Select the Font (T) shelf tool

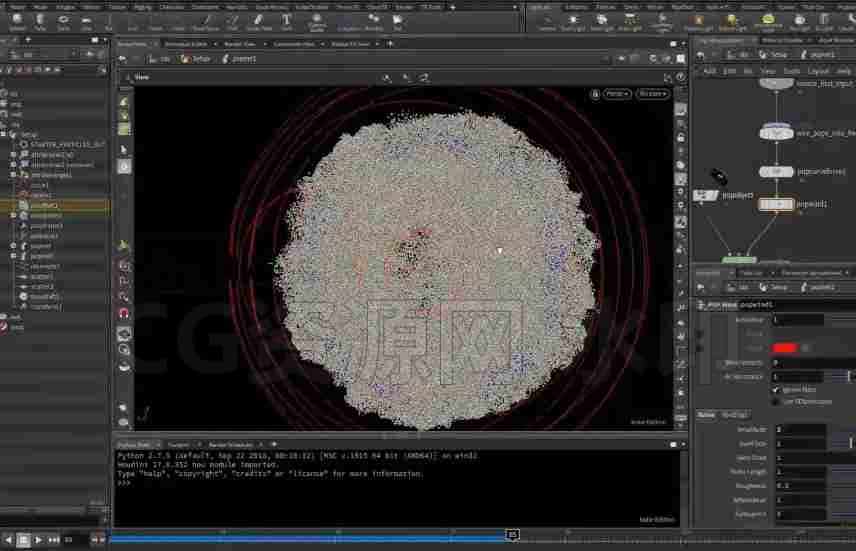tap(286, 21)
